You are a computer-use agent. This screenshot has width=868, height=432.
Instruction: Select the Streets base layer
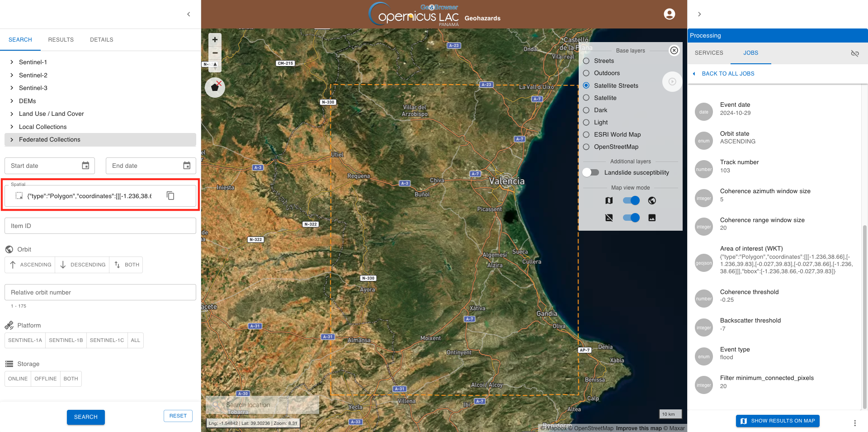586,61
